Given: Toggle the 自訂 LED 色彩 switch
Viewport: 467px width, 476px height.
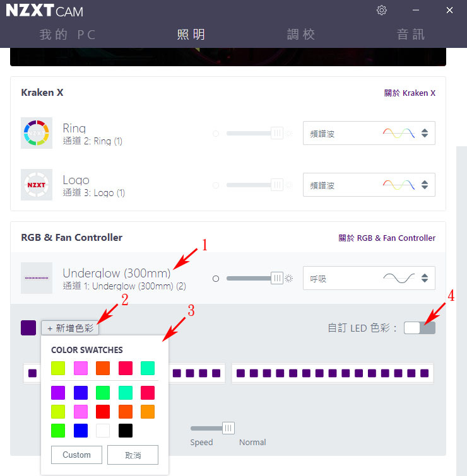Looking at the screenshot, I should [x=419, y=328].
